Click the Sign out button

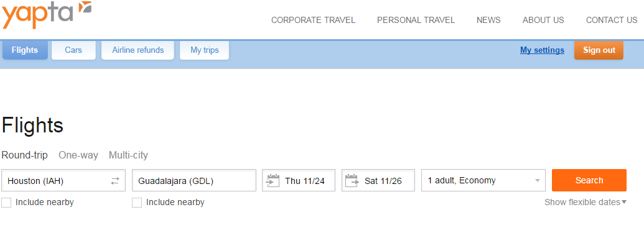599,50
